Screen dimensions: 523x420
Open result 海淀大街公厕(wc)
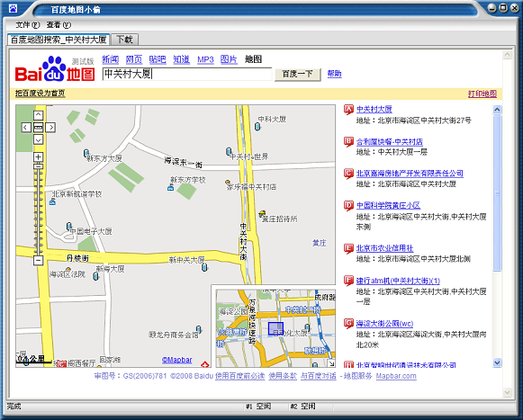385,324
